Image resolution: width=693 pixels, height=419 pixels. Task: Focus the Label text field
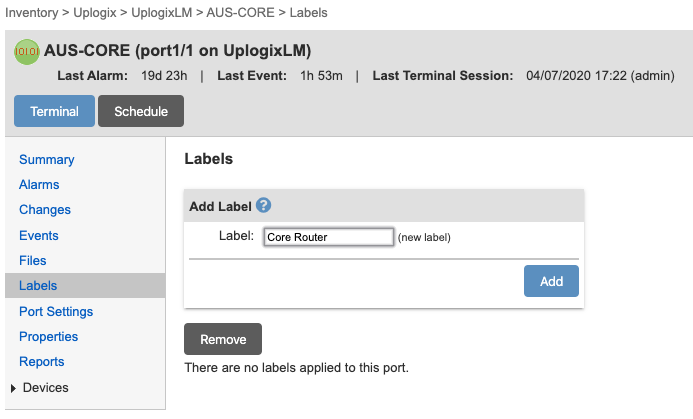point(328,237)
